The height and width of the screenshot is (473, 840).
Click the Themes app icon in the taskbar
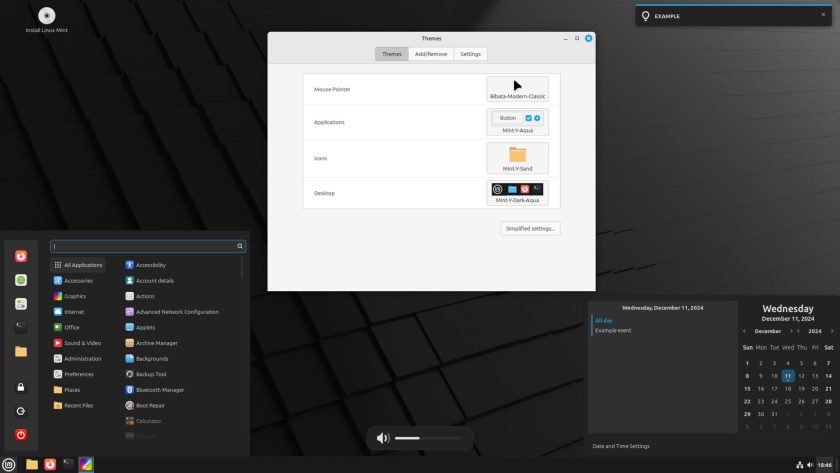pos(86,464)
